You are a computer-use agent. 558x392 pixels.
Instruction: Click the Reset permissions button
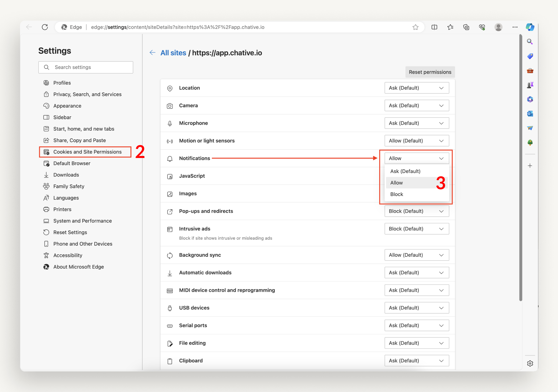[x=430, y=72]
